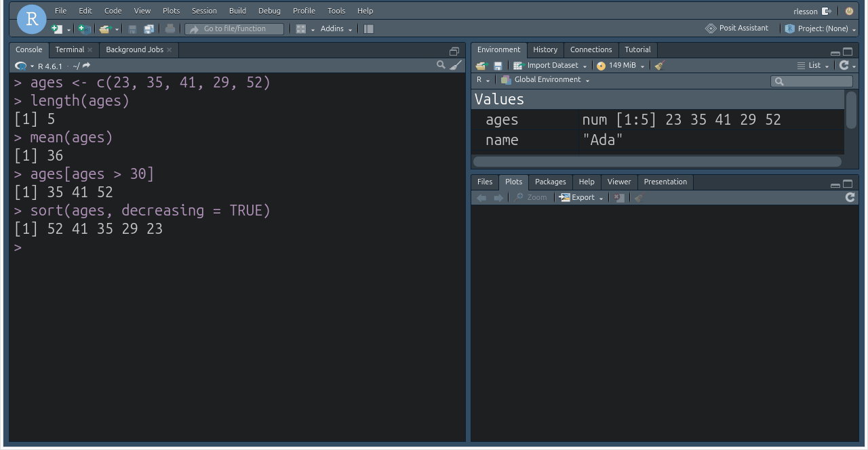
Task: Select the name variable row
Action: (658, 140)
